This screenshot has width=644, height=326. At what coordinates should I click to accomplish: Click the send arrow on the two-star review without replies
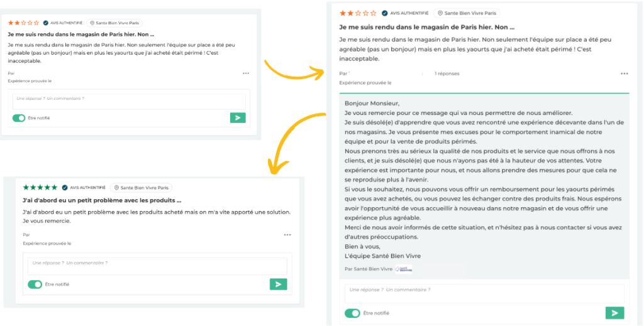pos(237,117)
